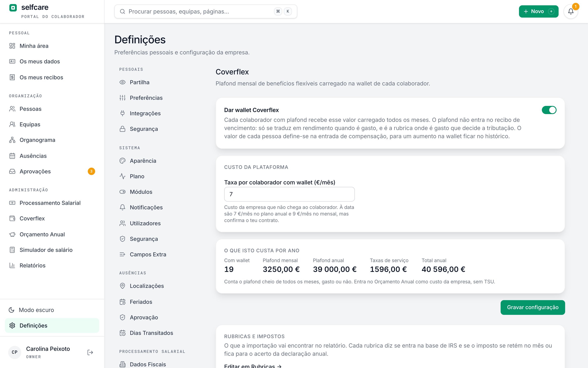Viewport: 588px width, 368px height.
Task: Click the selfcare logo icon
Action: click(x=13, y=8)
